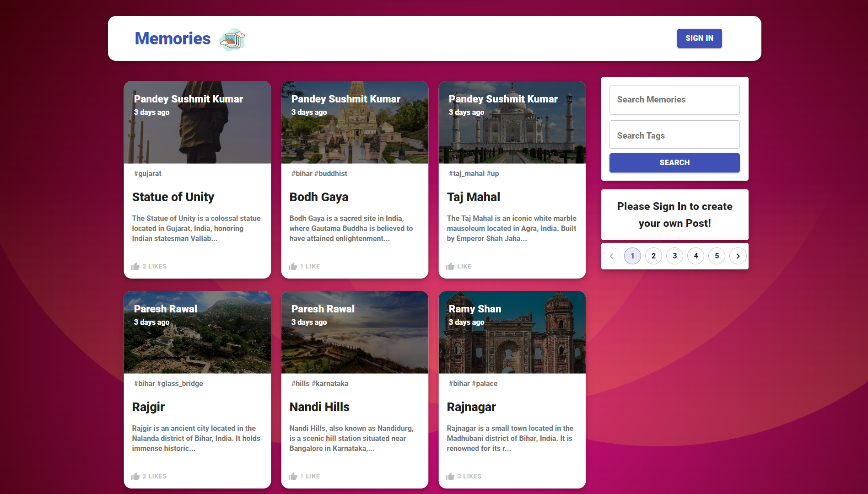Click the Sign In button
Viewport: 868px width, 494px height.
pyautogui.click(x=699, y=38)
